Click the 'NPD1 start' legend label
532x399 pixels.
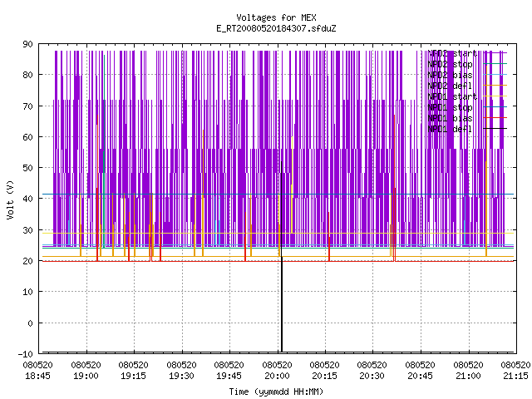point(452,96)
